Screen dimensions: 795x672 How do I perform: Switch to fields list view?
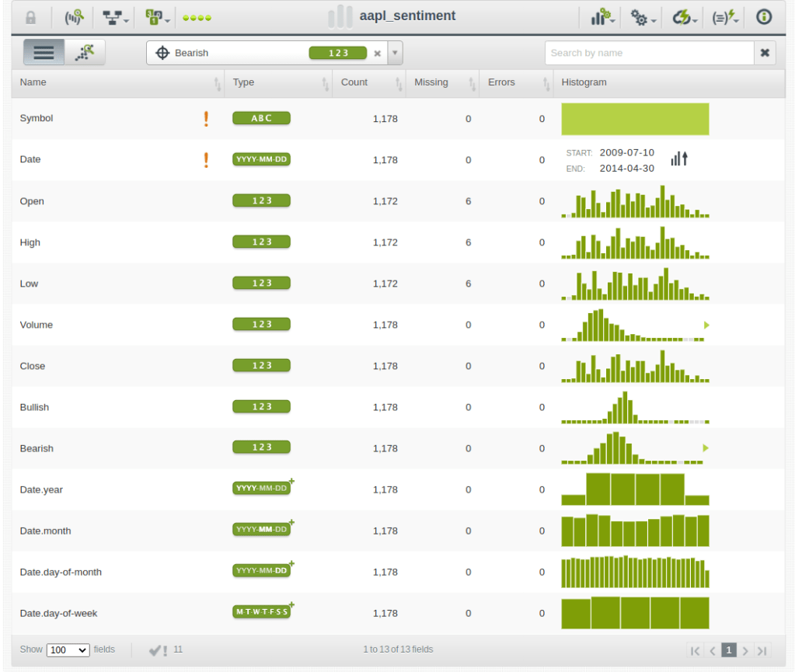[x=44, y=53]
